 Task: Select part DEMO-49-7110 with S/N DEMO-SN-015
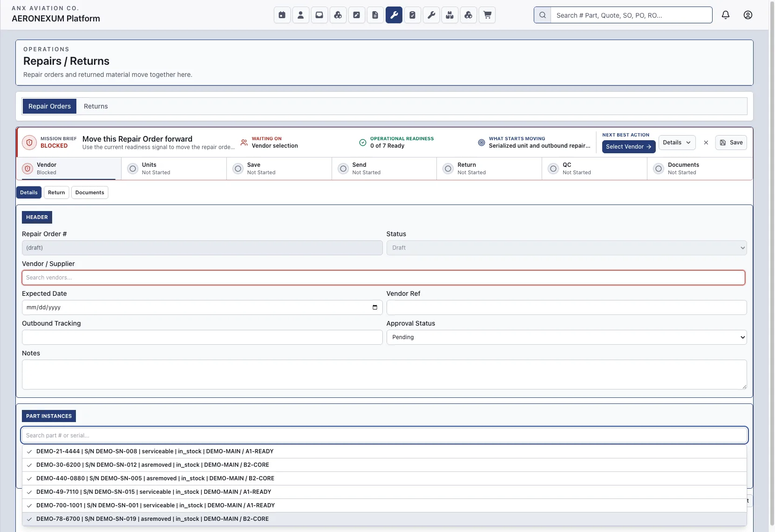click(384, 492)
